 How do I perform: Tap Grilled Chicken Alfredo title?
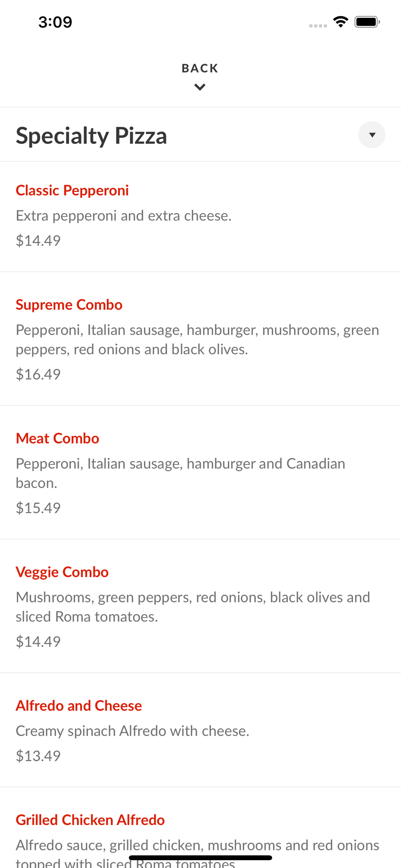pos(90,820)
